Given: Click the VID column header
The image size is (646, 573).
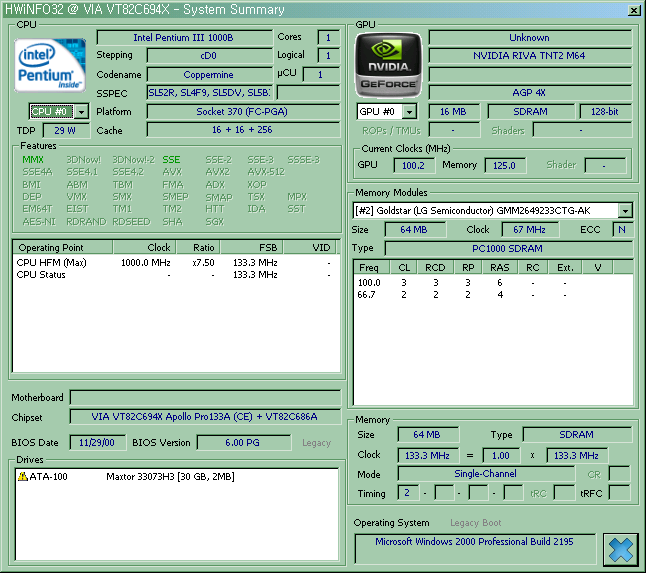Looking at the screenshot, I should click(310, 248).
